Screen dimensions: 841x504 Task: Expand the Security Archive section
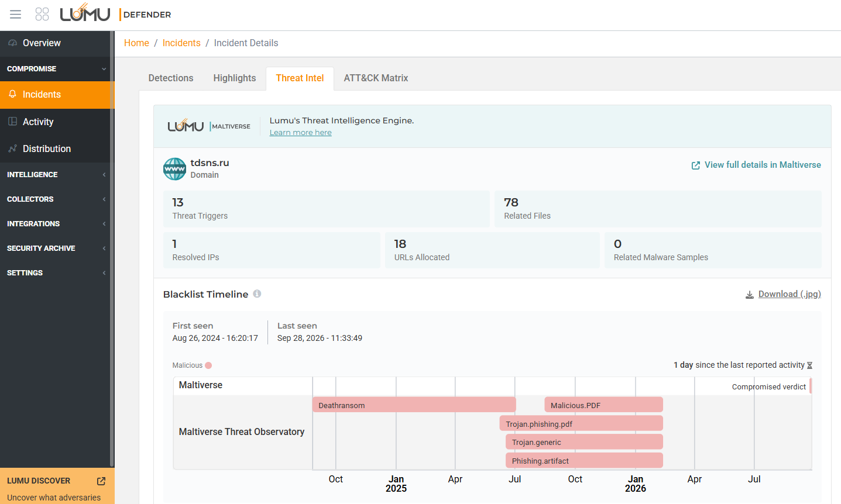point(57,248)
